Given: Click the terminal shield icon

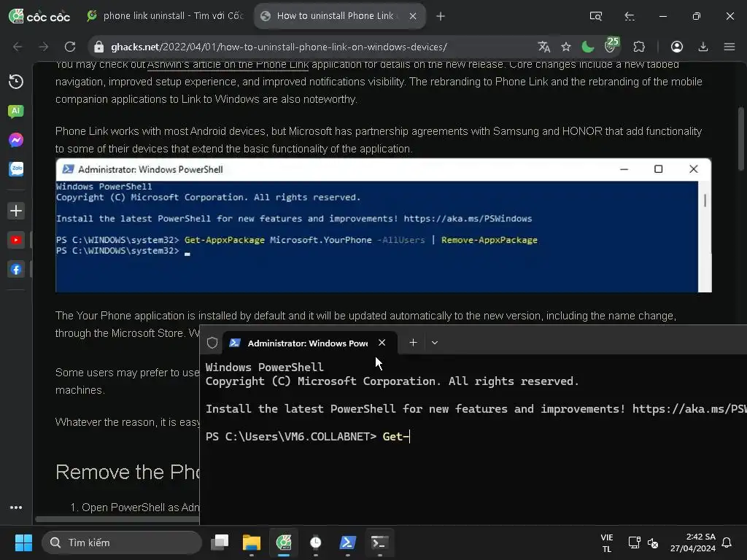Looking at the screenshot, I should tap(212, 343).
